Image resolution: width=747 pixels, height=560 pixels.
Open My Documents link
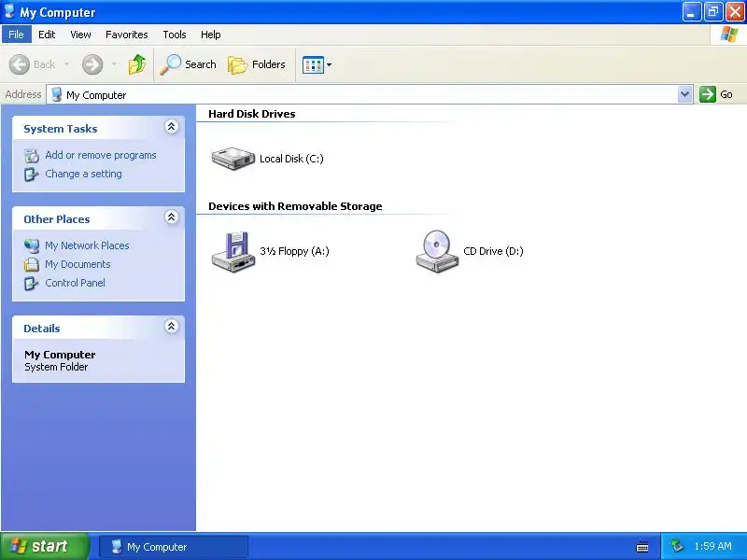click(78, 264)
